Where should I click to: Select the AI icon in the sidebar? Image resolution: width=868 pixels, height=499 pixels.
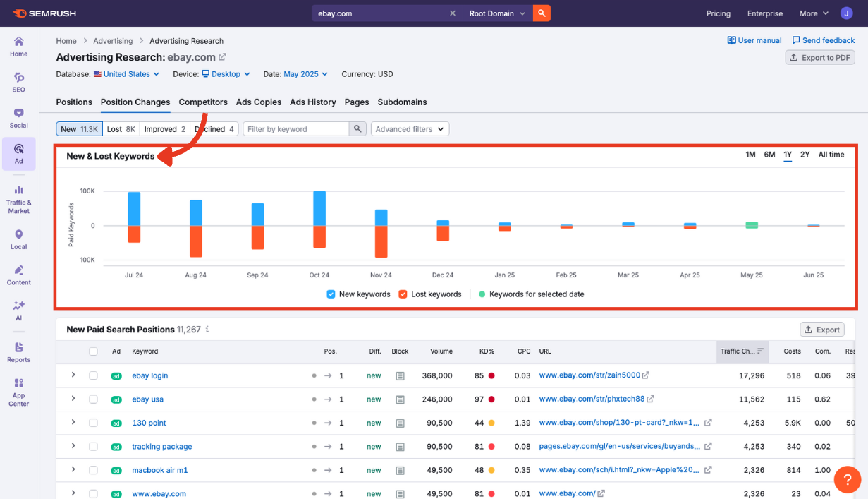tap(18, 308)
